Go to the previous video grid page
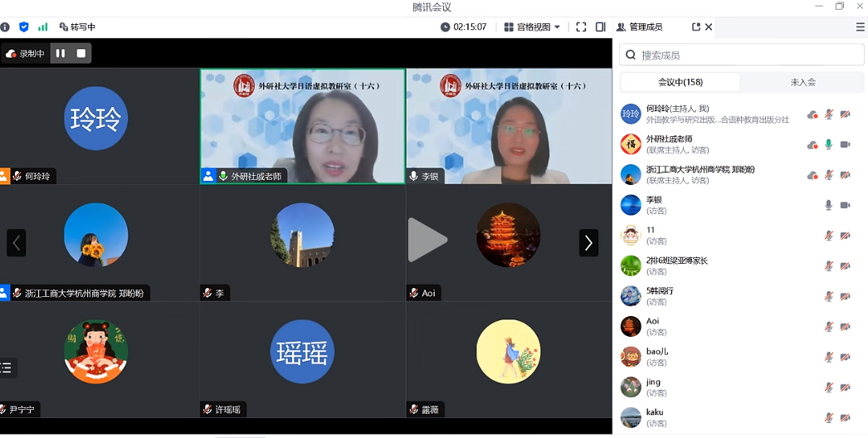This screenshot has width=868, height=438. click(17, 242)
